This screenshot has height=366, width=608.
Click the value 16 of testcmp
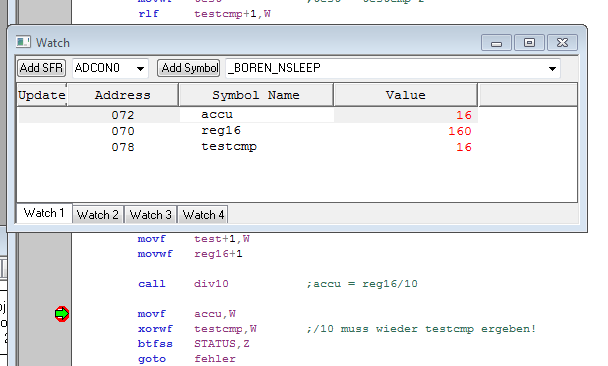tap(464, 147)
